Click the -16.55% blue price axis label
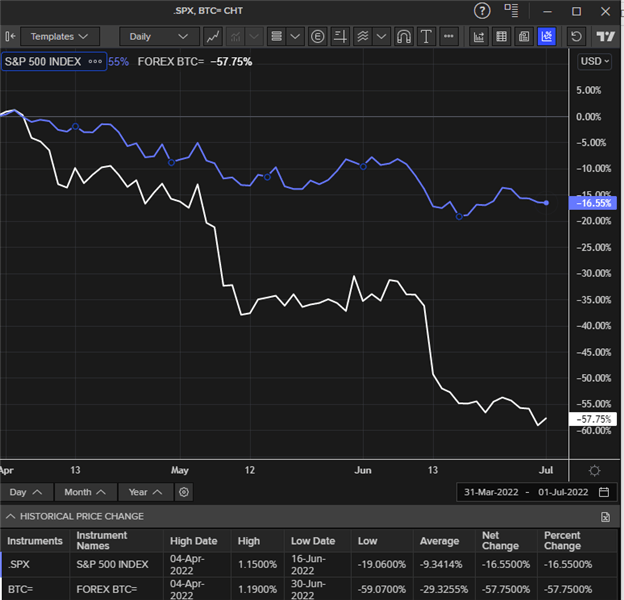Viewport: 624px width, 600px height. 593,203
